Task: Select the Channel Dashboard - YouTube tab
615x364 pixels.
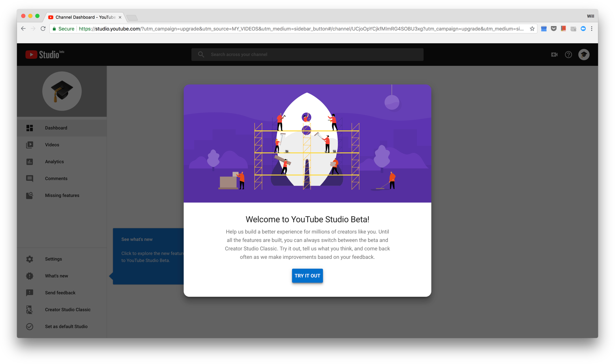Action: (x=85, y=17)
